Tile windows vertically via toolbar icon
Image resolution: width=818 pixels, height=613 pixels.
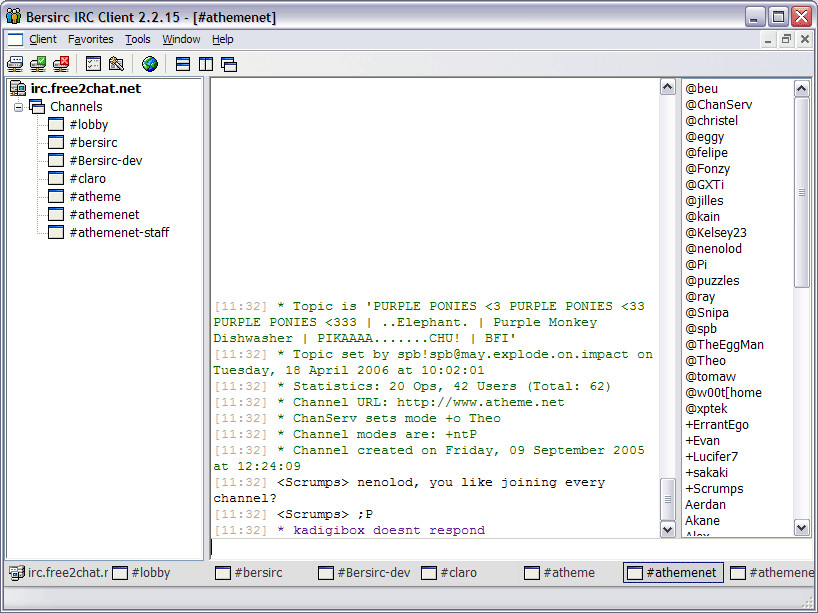point(206,64)
